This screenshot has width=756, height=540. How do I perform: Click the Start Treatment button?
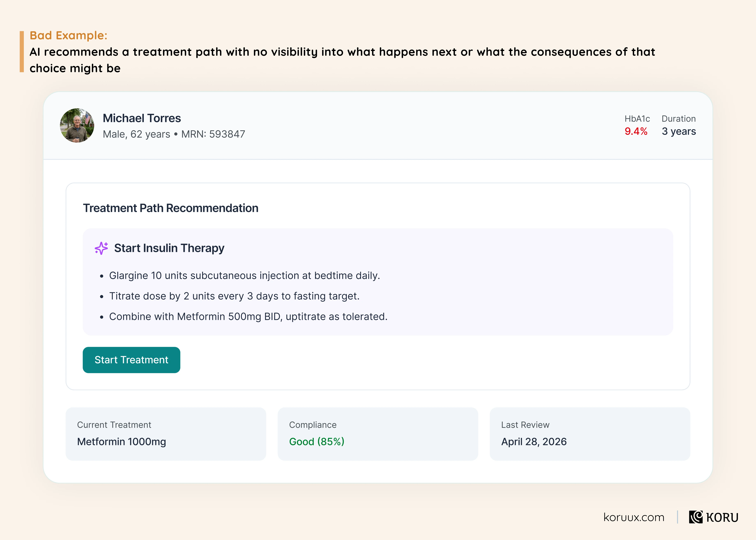(131, 360)
